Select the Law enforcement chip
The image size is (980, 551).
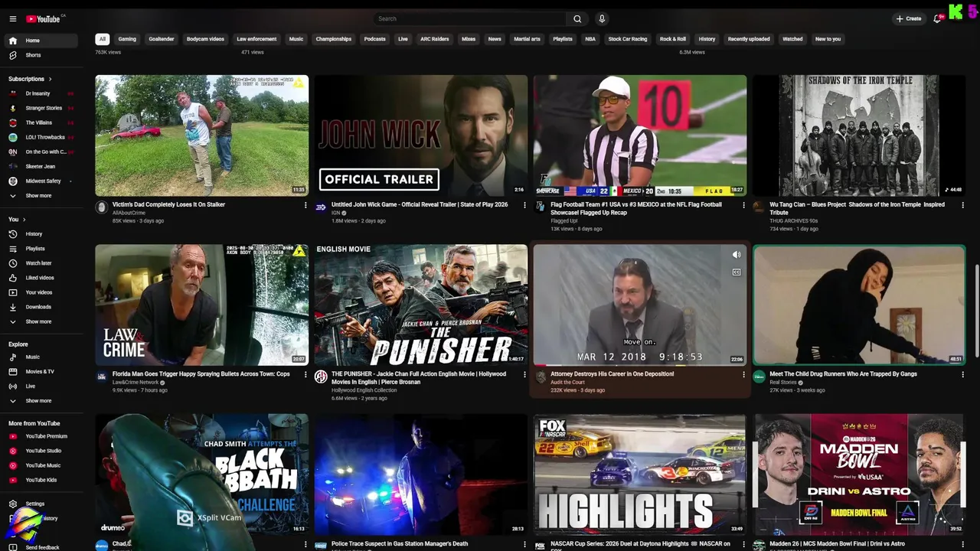tap(256, 39)
